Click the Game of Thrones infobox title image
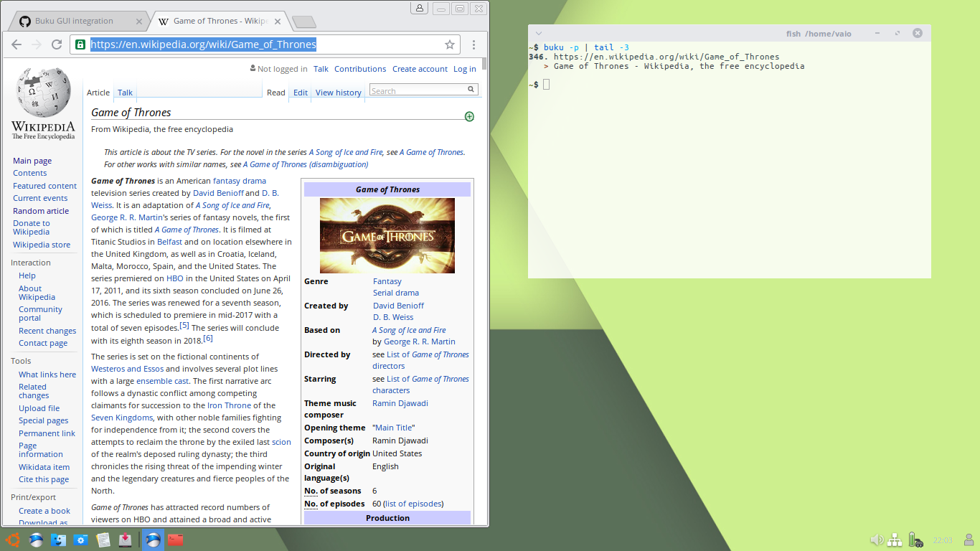Viewport: 980px width, 551px height. pyautogui.click(x=387, y=235)
